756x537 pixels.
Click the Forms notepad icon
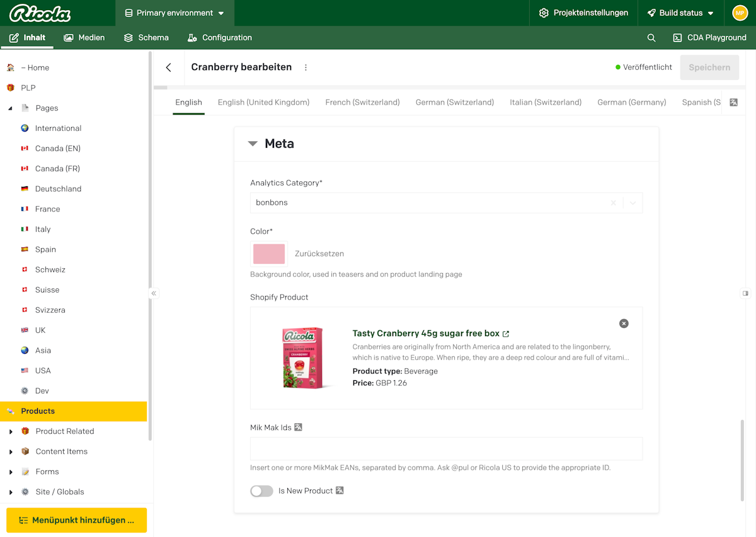25,472
